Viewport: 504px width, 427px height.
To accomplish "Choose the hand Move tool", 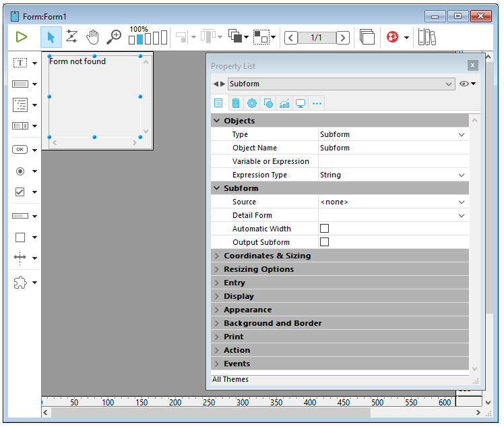I will [92, 37].
